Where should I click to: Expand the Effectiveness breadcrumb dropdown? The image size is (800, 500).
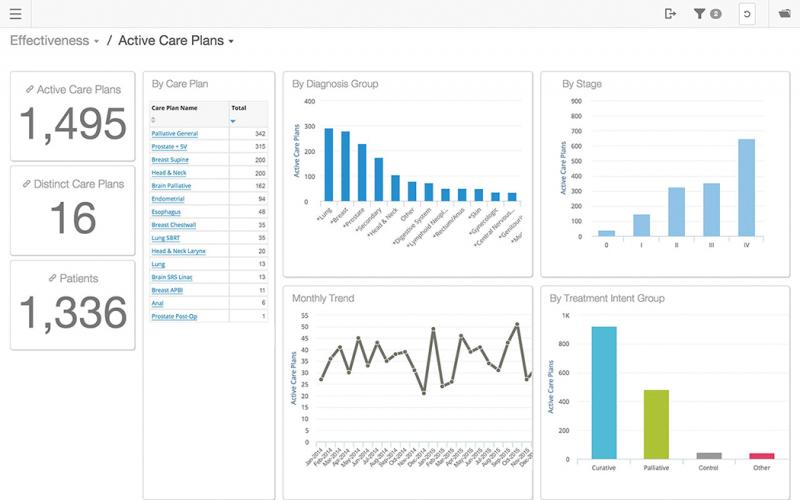point(96,42)
